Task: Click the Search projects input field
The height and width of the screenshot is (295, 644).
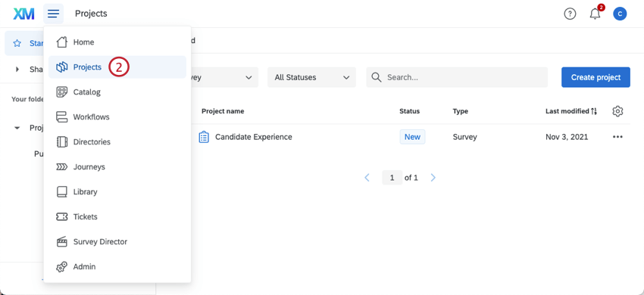Action: tap(457, 77)
